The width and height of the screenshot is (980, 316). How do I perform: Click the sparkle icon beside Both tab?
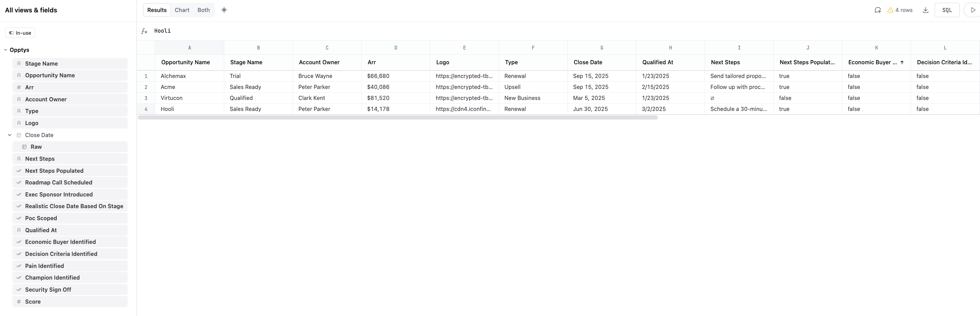(x=224, y=10)
